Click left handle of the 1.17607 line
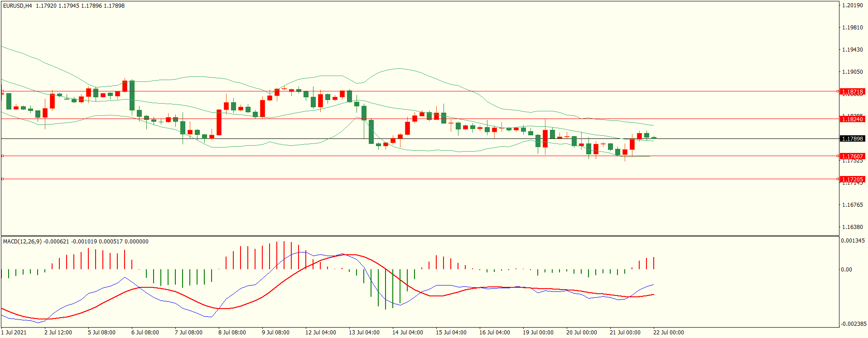868x338 pixels. [x=2, y=156]
